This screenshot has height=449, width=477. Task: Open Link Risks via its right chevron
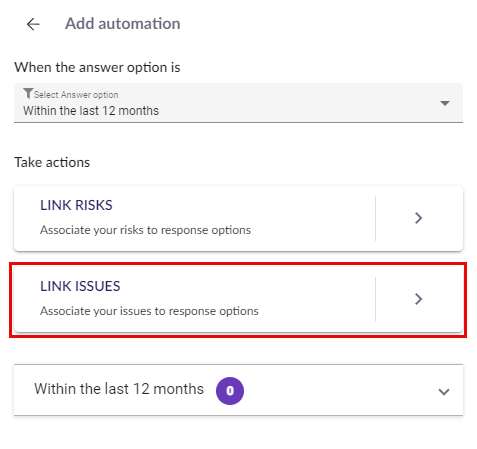click(x=418, y=218)
